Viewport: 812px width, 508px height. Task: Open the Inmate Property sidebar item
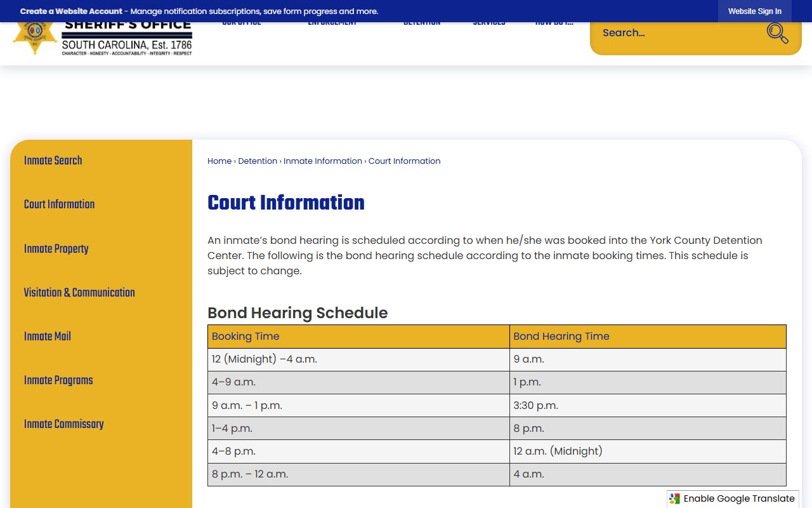tap(56, 249)
